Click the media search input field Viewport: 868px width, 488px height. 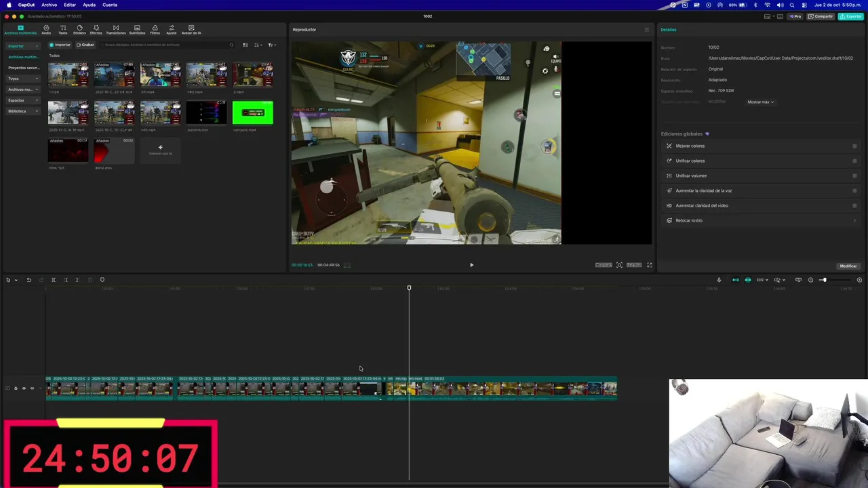166,45
